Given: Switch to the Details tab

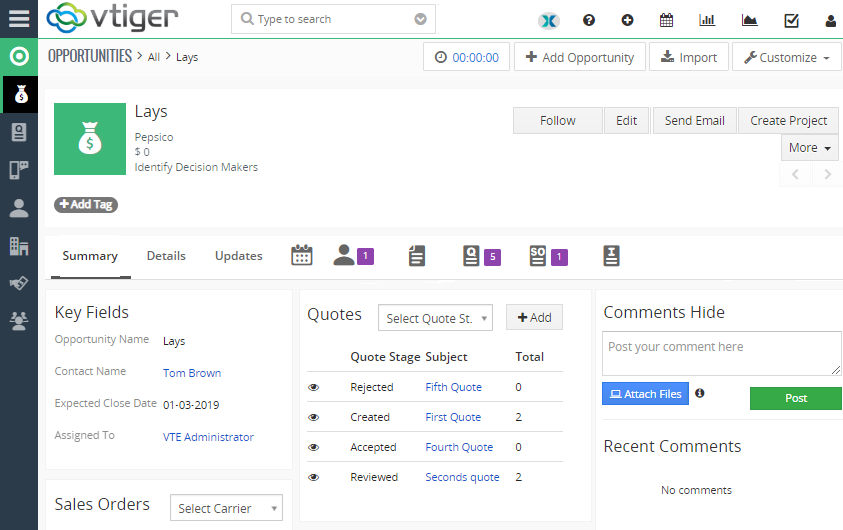Looking at the screenshot, I should click(x=166, y=256).
